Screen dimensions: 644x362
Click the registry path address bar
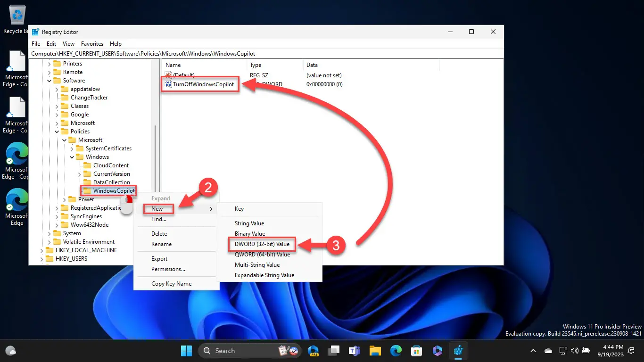[x=266, y=54]
